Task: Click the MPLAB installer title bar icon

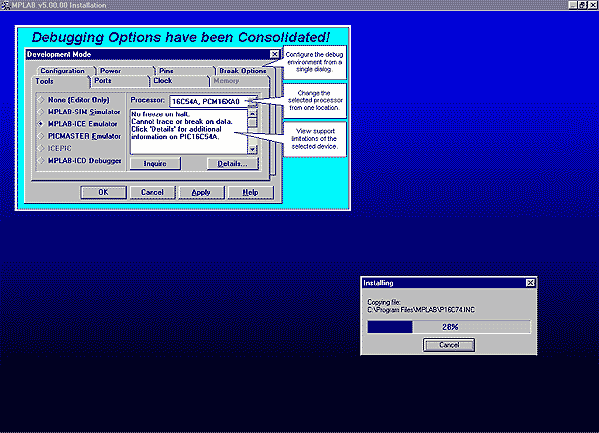Action: click(x=5, y=5)
